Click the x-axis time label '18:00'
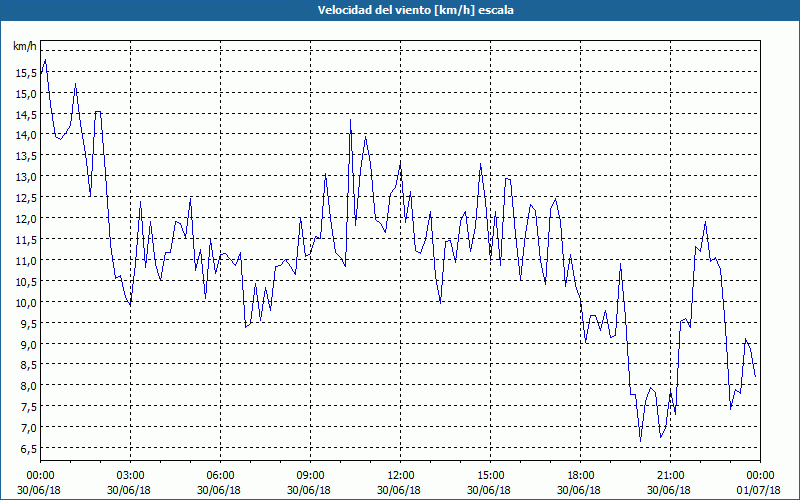This screenshot has height=500, width=800. [x=583, y=476]
